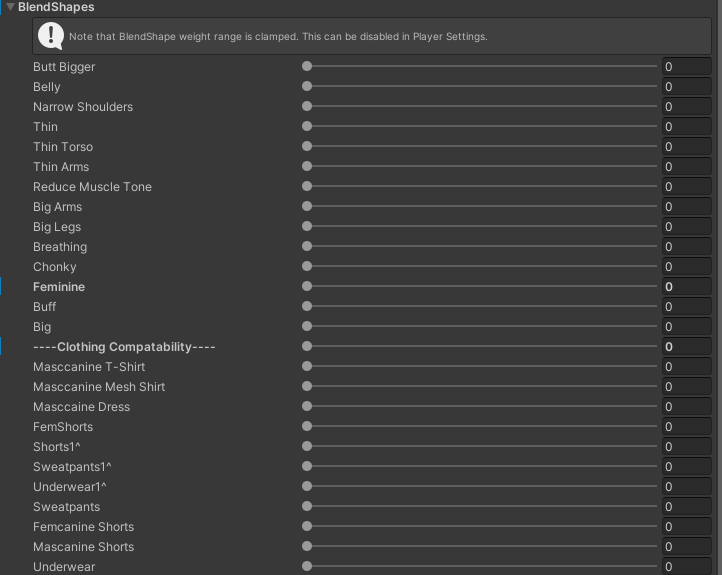Click the Feminine value input field

[x=686, y=287]
